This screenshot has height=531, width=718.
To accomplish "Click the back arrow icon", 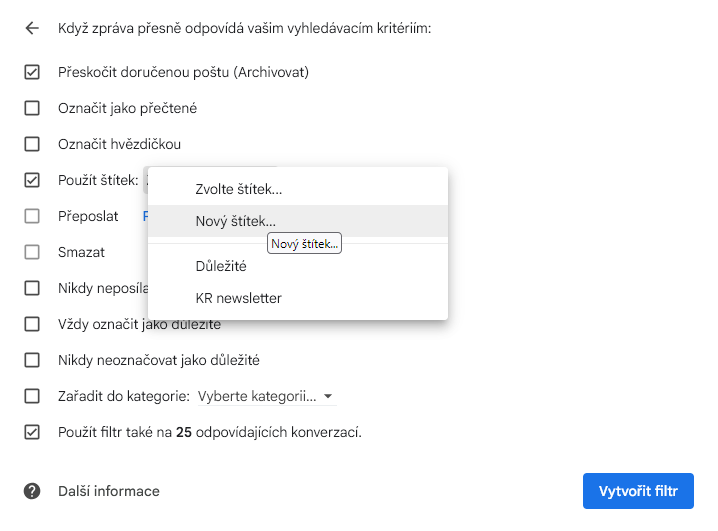I will point(32,28).
